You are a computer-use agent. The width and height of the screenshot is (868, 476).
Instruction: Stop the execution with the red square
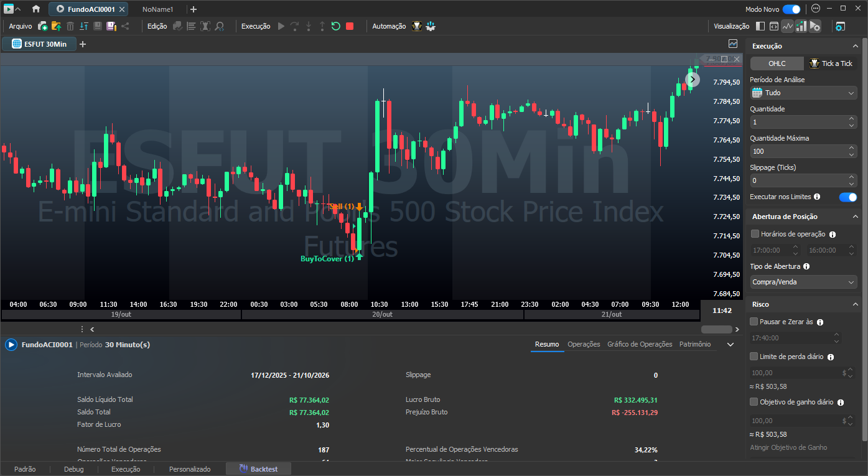(350, 26)
